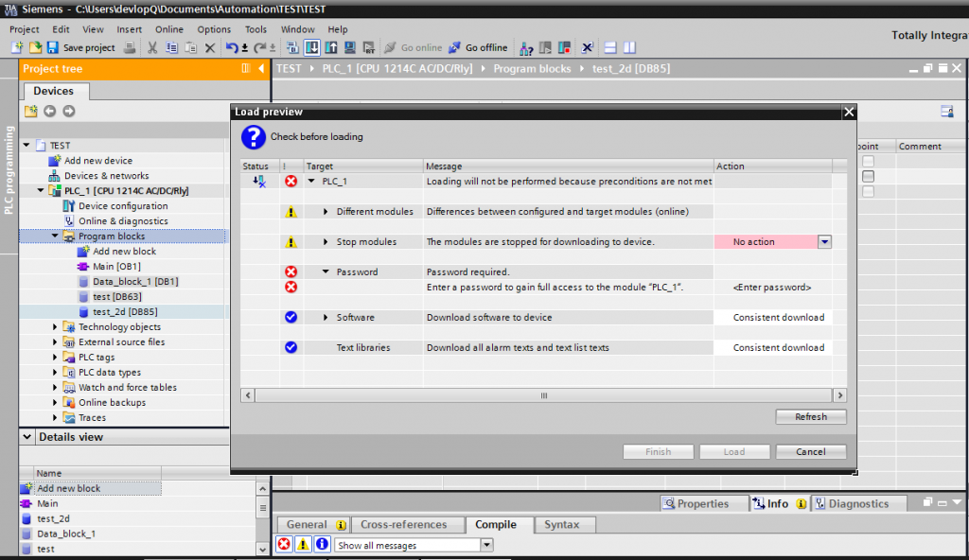Click the back arrow in Project tree
The image size is (969, 560).
[x=49, y=112]
